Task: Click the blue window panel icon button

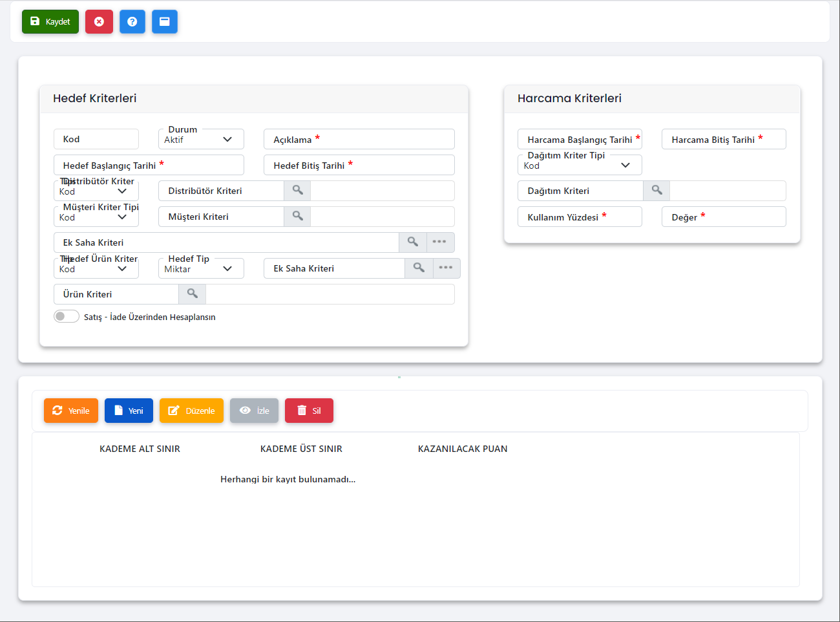Action: coord(165,21)
